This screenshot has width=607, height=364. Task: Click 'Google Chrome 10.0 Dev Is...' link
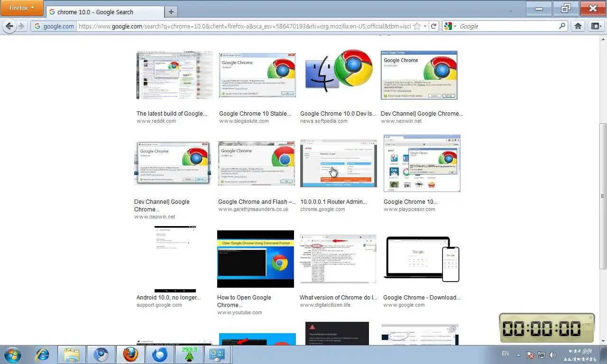coord(339,114)
